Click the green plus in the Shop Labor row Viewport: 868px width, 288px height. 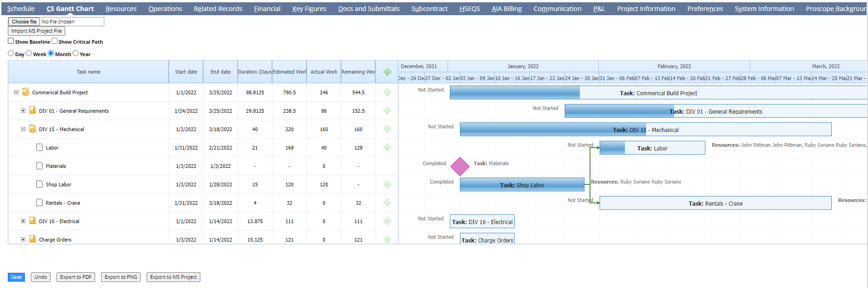tap(387, 184)
